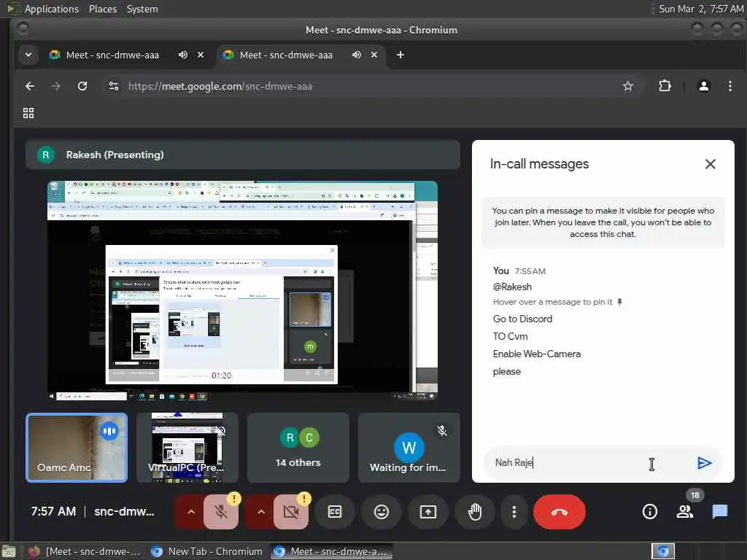
Task: Open the System menu
Action: [x=142, y=9]
